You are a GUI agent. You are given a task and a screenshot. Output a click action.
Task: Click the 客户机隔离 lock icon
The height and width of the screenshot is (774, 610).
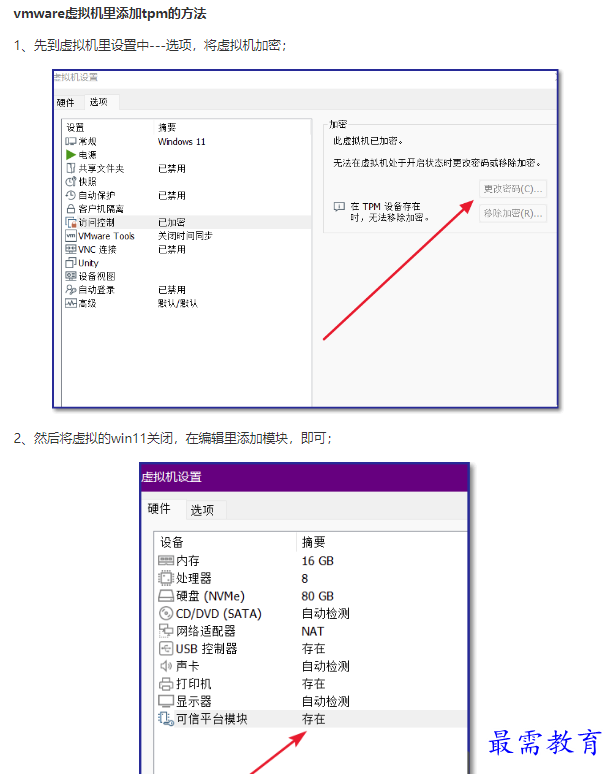click(x=71, y=209)
